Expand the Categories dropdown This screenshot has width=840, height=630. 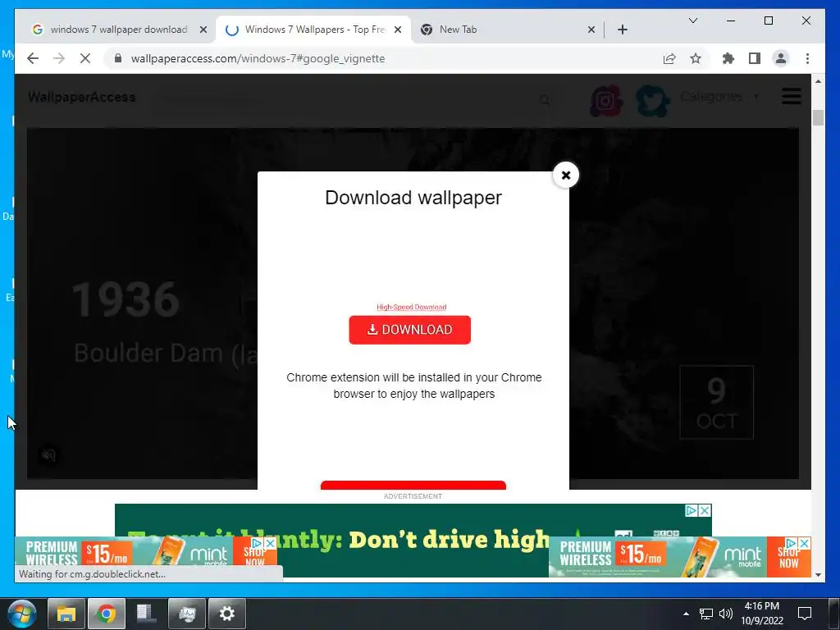pyautogui.click(x=719, y=97)
